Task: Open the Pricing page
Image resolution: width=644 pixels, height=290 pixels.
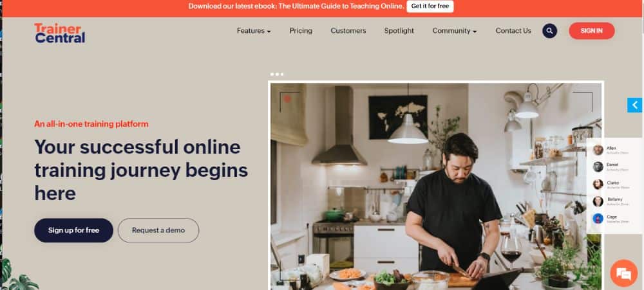Action: [301, 31]
